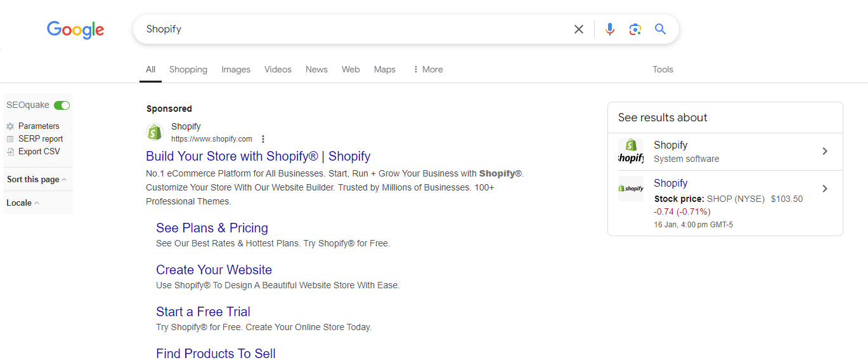Viewport: 868px width, 360px height.
Task: Click the Export CSV icon
Action: point(10,152)
